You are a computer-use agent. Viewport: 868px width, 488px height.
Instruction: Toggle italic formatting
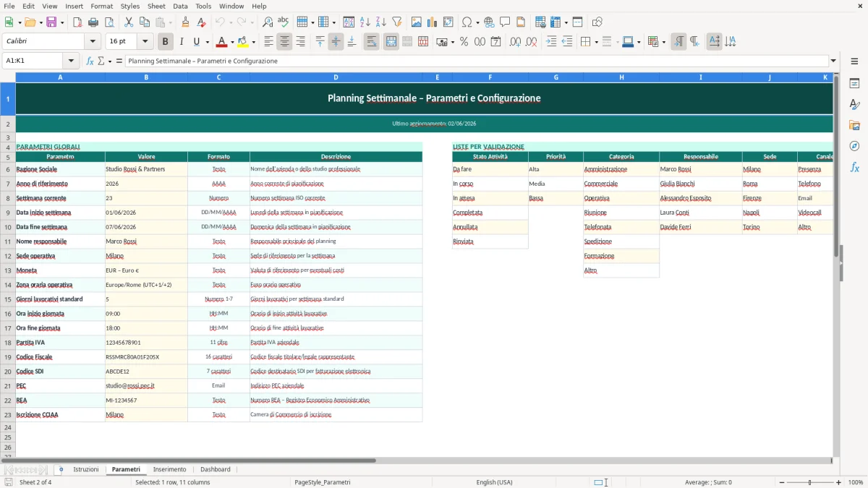[182, 42]
